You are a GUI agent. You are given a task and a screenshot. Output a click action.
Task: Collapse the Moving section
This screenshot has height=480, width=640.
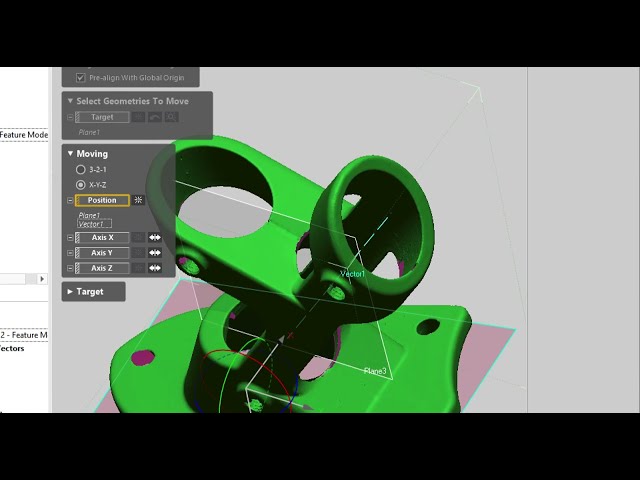click(70, 153)
